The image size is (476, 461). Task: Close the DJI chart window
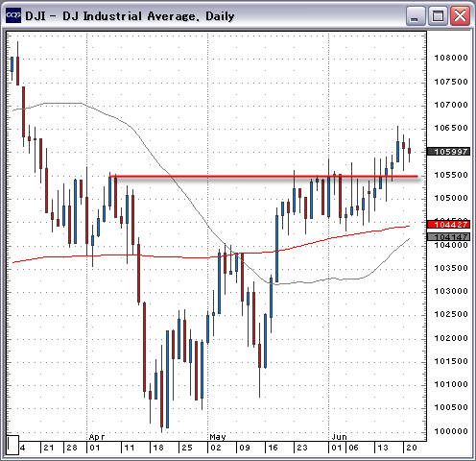460,16
